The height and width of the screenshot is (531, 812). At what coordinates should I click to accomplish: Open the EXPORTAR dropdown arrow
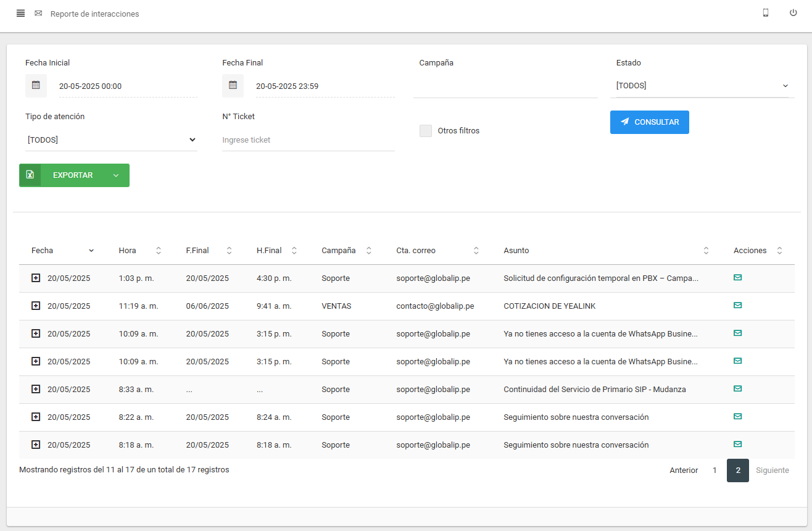(116, 175)
